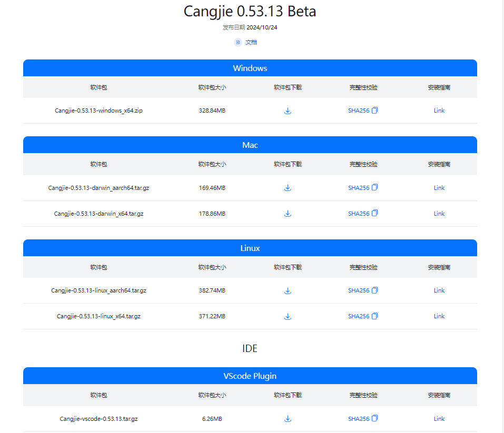Click file name Cangjie-0.53.13-windows_x64.zip
The width and height of the screenshot is (504, 433).
click(98, 110)
